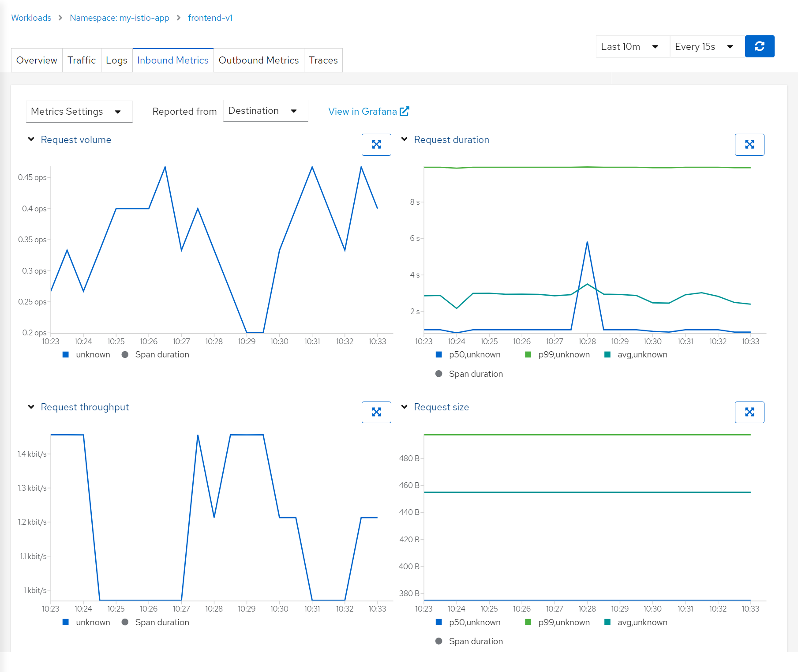Open the Reported from Destination dropdown

(x=266, y=111)
